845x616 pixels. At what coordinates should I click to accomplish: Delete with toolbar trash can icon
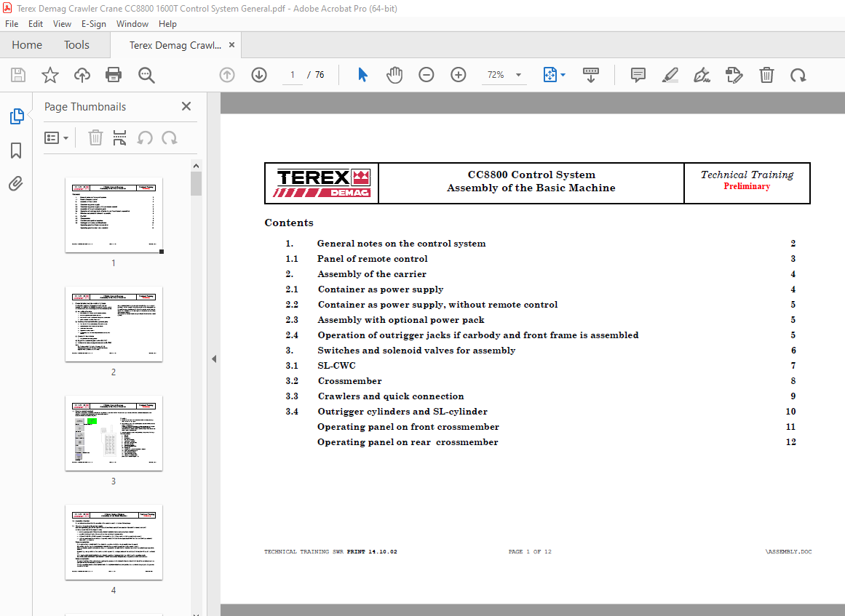pos(766,75)
